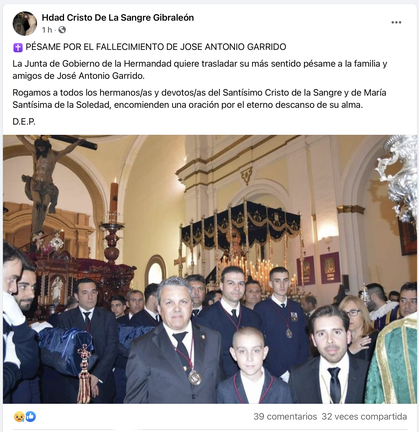Click the public globe privacy icon
The image size is (419, 432).
coord(62,30)
